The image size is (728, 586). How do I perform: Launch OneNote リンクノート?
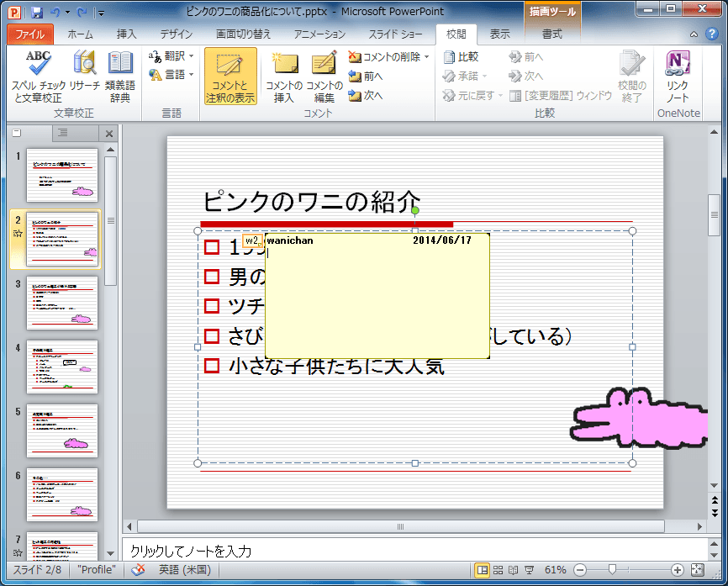(678, 76)
